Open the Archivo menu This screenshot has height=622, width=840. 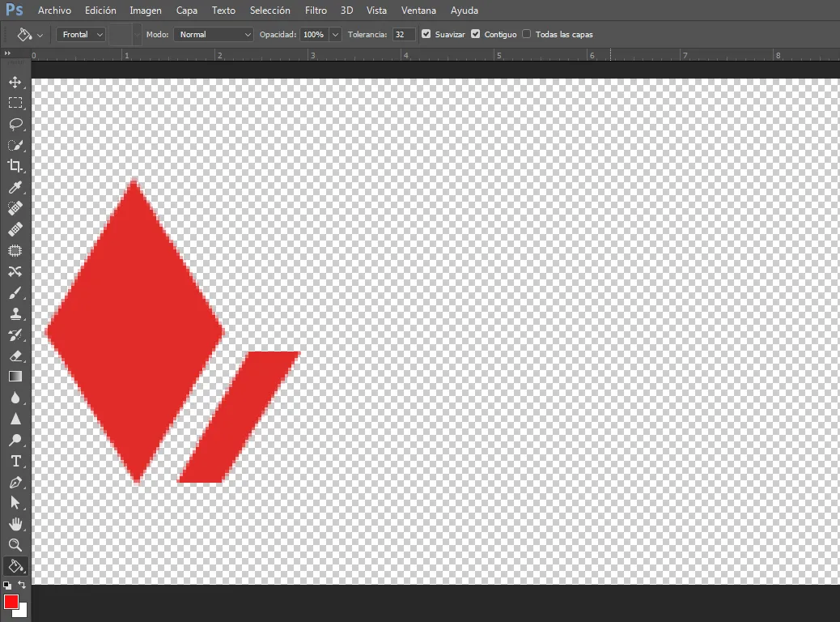click(x=54, y=11)
